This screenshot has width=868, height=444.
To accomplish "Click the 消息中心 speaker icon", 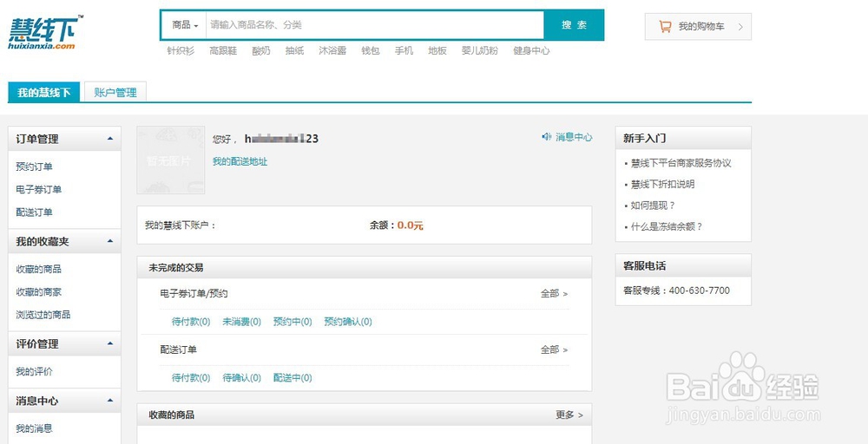I will point(547,136).
